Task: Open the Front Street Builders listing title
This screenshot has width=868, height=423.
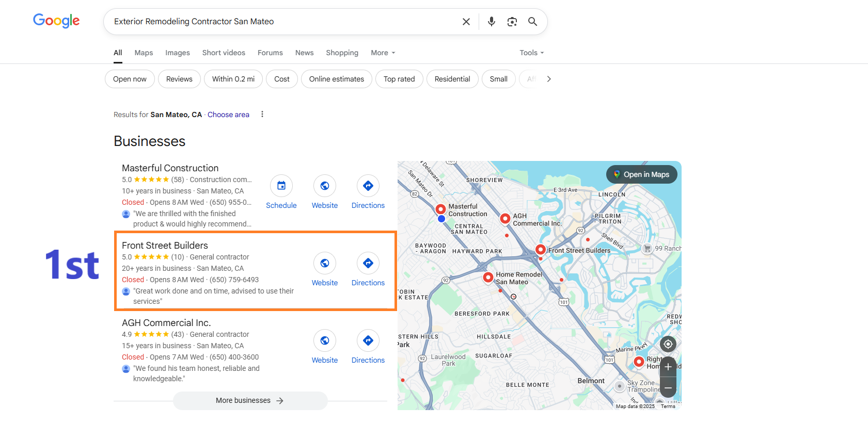Action: pyautogui.click(x=165, y=246)
